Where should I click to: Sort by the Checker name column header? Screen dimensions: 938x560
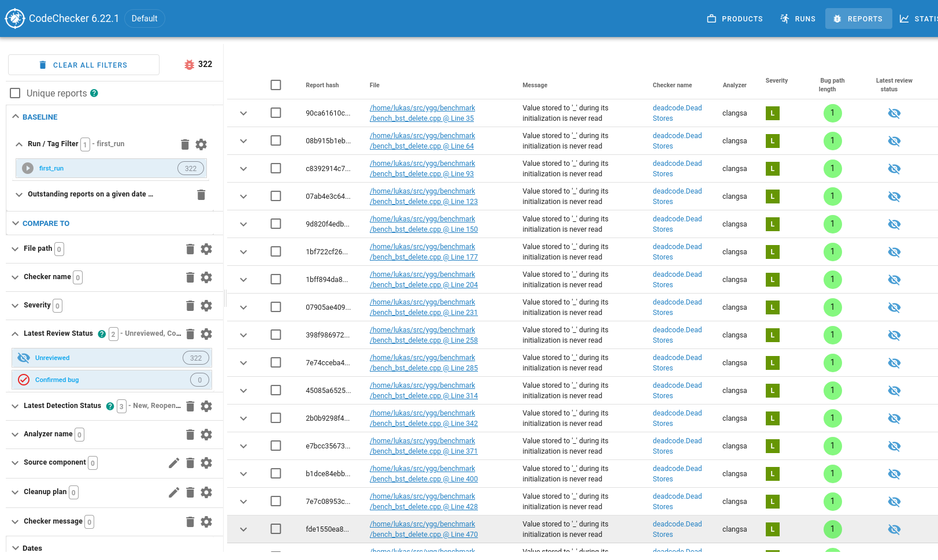tap(672, 85)
